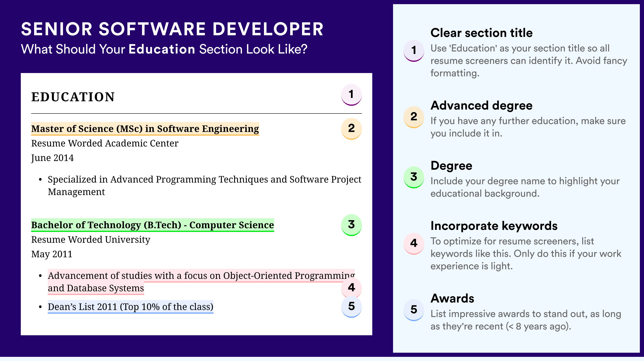Select the "If you have any further education" description

(x=528, y=127)
